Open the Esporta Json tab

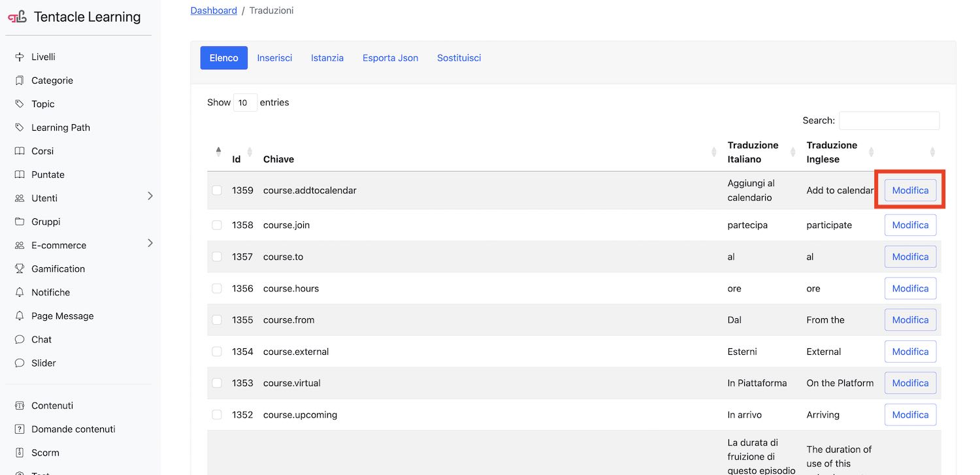(x=390, y=57)
